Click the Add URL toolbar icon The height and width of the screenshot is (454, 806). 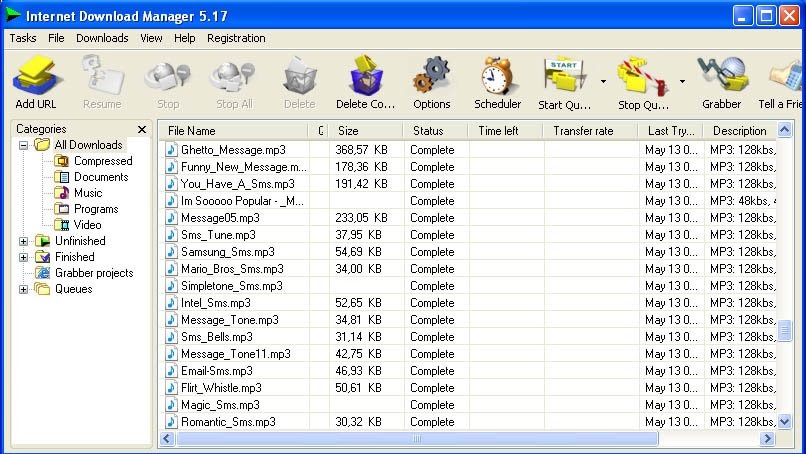(36, 76)
